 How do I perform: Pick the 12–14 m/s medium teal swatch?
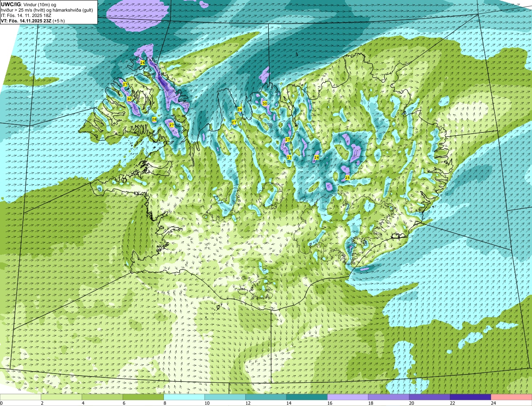pyautogui.click(x=266, y=397)
